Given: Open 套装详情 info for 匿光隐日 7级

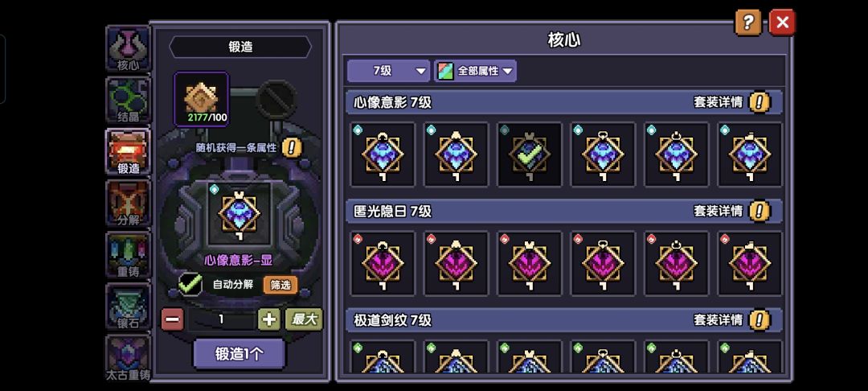Looking at the screenshot, I should pyautogui.click(x=759, y=211).
